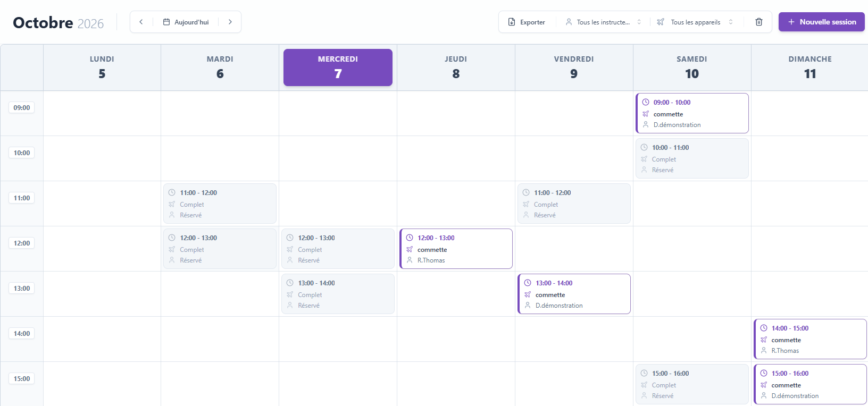Viewport: 868px width, 406px height.
Task: Open the Saturday 09:00 - 10:00 session card
Action: 692,113
